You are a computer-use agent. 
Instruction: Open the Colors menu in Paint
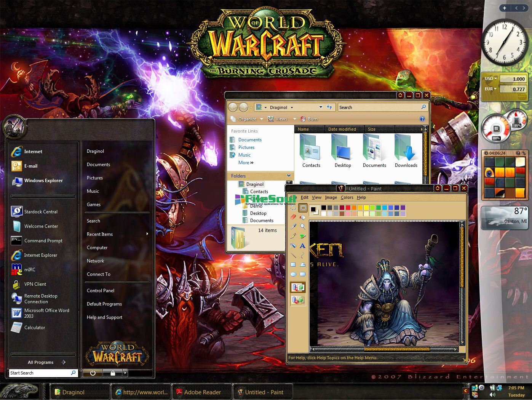(x=347, y=197)
